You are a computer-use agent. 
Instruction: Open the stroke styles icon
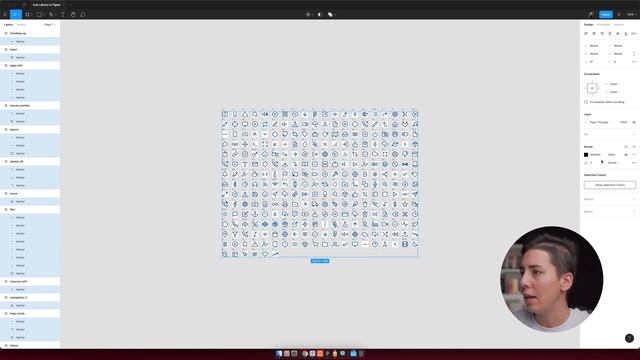coord(626,147)
